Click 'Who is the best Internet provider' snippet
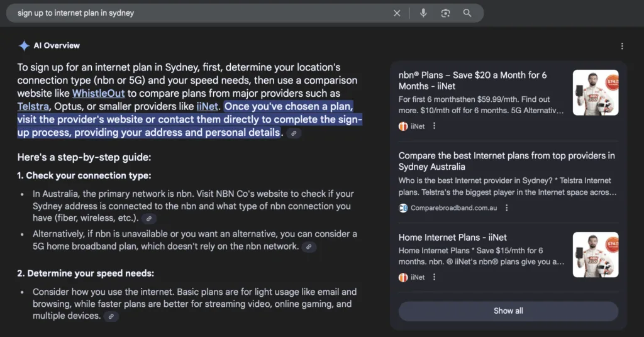The image size is (644, 337). [x=508, y=186]
